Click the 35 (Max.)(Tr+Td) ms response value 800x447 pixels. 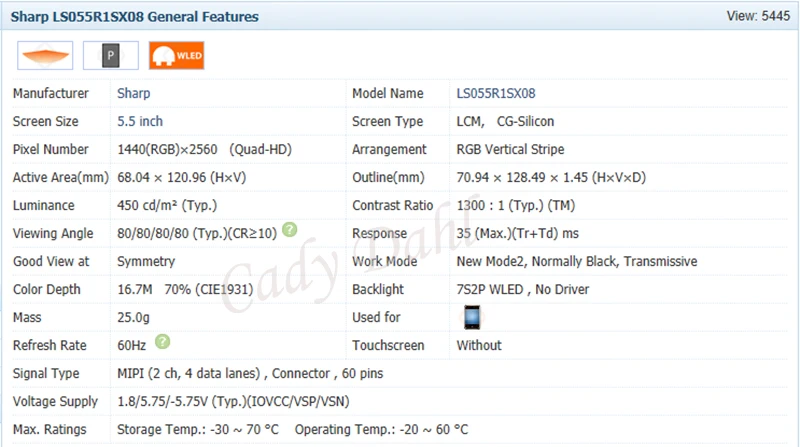[x=517, y=234]
